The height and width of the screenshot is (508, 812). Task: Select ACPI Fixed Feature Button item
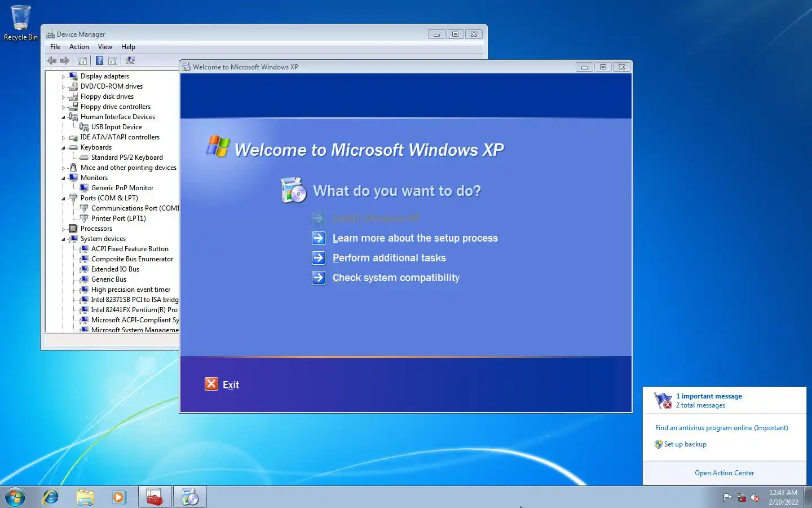click(130, 249)
